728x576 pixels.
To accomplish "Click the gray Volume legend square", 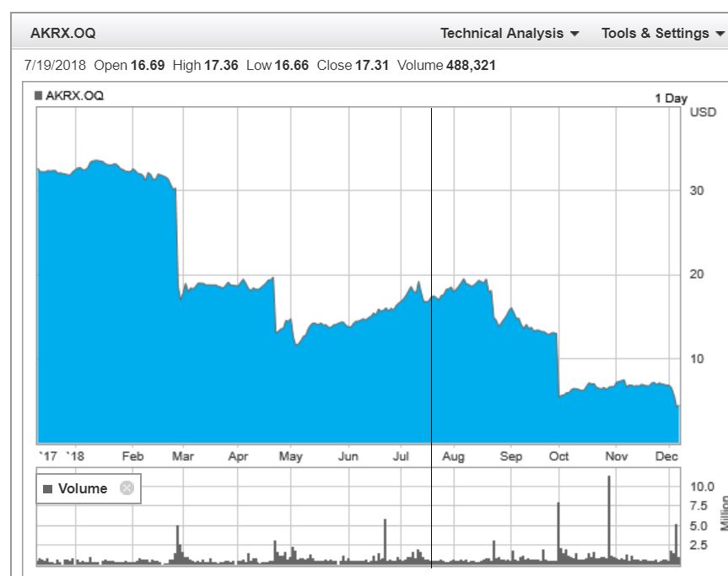I will click(48, 489).
